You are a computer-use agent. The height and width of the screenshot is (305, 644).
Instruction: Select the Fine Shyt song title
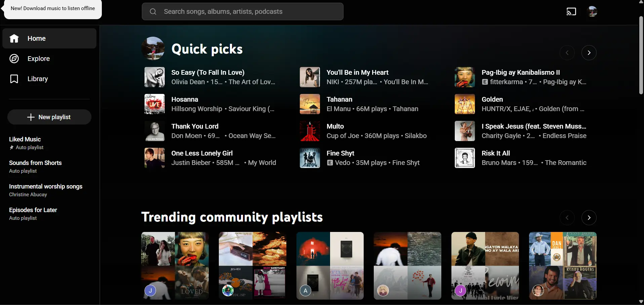340,153
